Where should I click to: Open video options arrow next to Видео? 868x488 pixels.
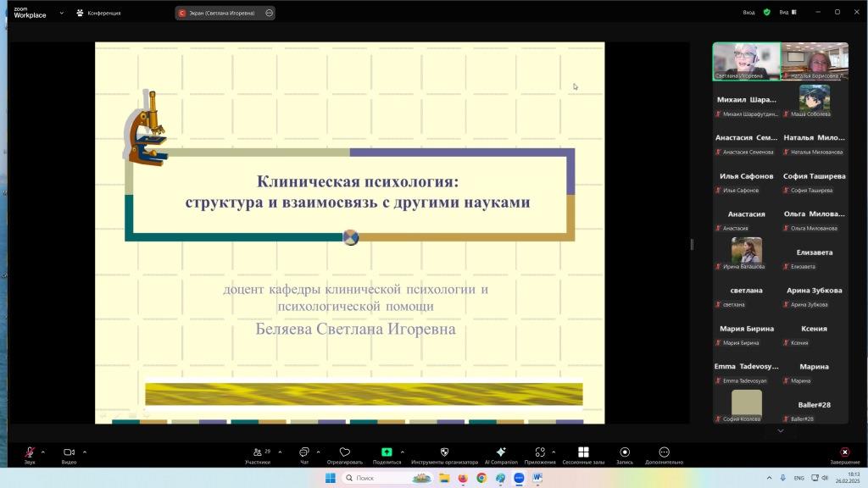click(x=85, y=452)
